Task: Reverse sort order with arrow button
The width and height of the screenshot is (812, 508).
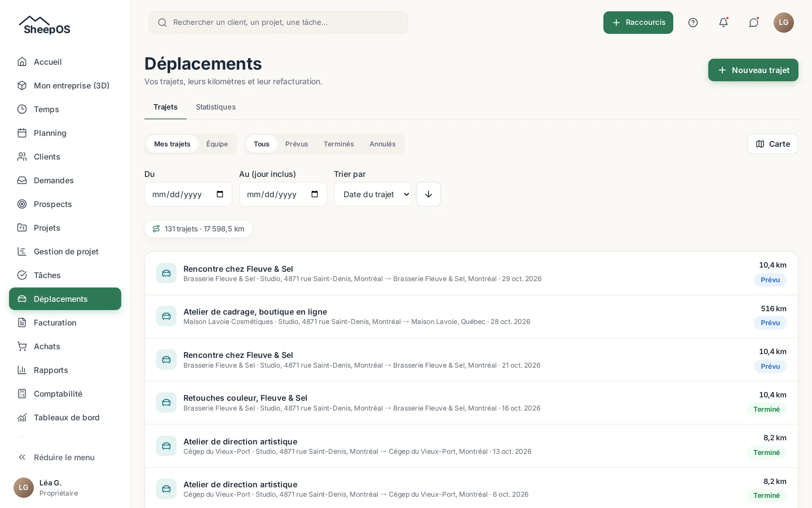Action: 429,194
